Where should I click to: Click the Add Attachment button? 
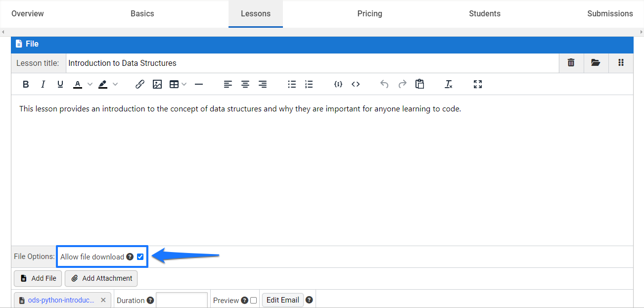[x=101, y=278]
